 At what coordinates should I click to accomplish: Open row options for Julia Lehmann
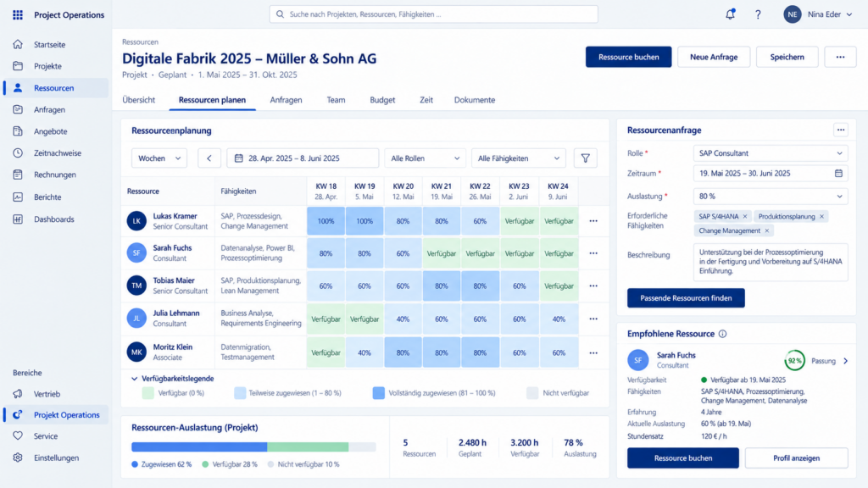pos(593,319)
